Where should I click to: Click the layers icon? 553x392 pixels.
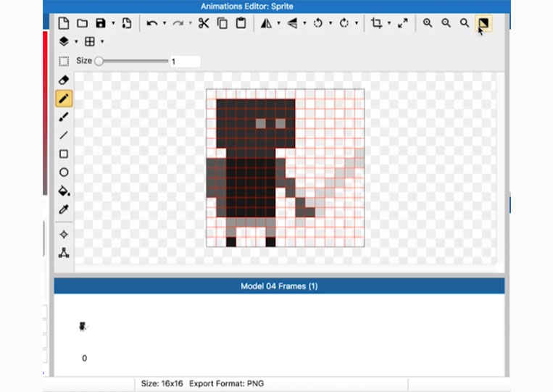point(64,41)
